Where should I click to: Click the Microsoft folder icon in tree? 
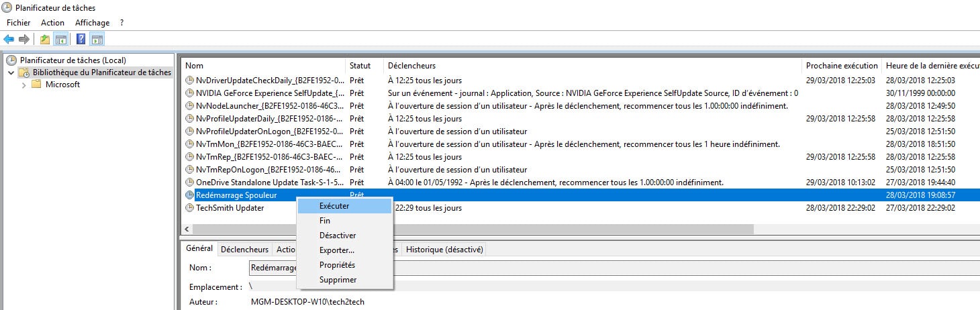tap(36, 85)
